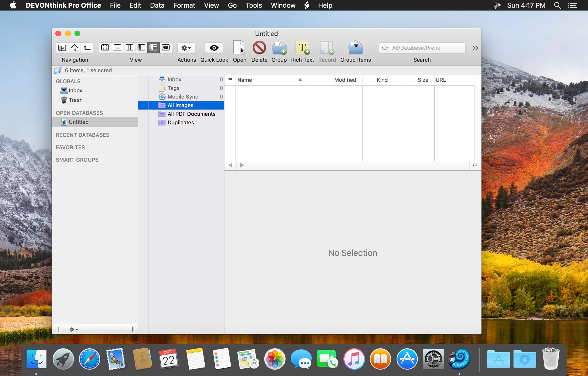Click the go up one level icon
Viewport: 588px width, 376px height.
(x=87, y=47)
